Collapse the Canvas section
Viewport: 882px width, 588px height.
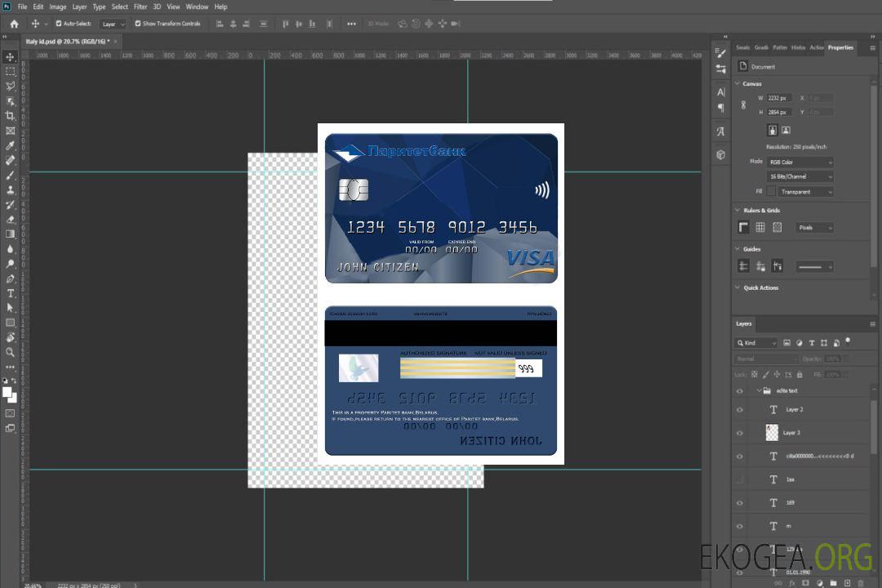(738, 84)
